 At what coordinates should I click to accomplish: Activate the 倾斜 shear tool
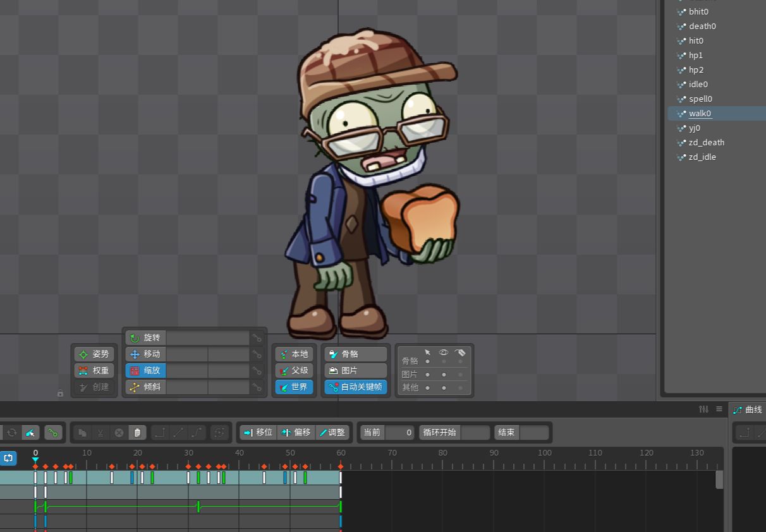coord(145,387)
